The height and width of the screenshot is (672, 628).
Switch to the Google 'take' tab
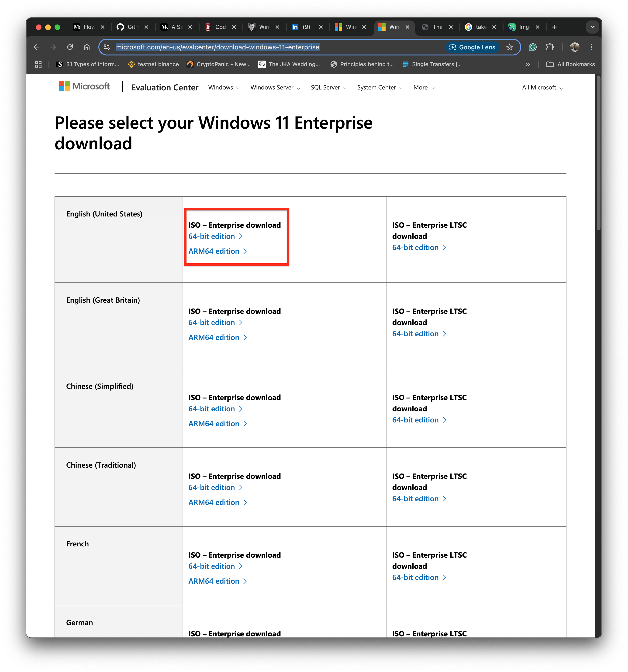click(x=476, y=27)
